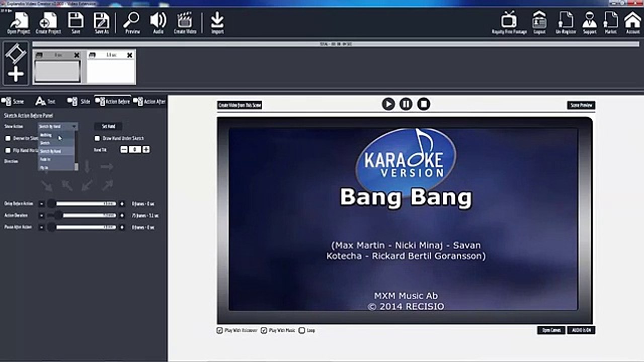644x362 pixels.
Task: Adjust the Pause After Action slider
Action: [82, 227]
